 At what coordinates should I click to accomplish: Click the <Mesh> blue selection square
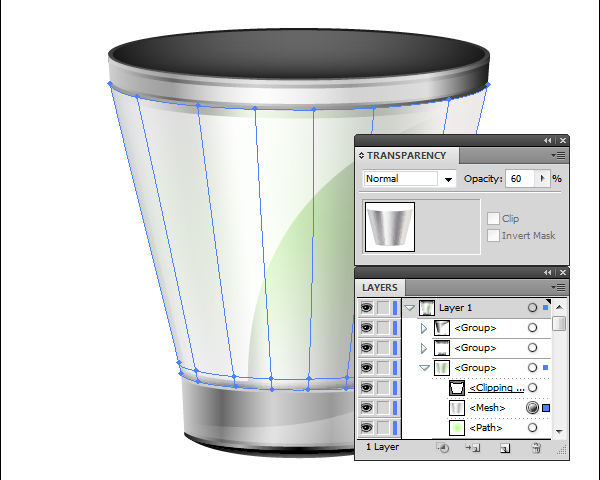546,408
